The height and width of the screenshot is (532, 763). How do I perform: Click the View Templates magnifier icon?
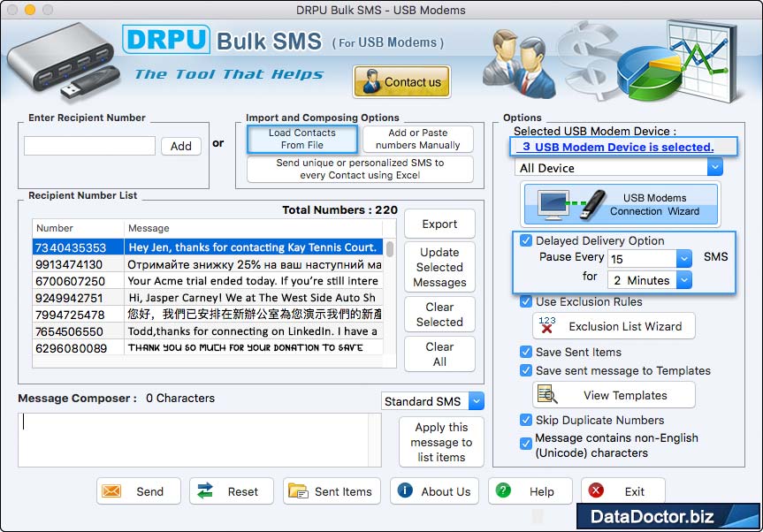click(x=547, y=394)
